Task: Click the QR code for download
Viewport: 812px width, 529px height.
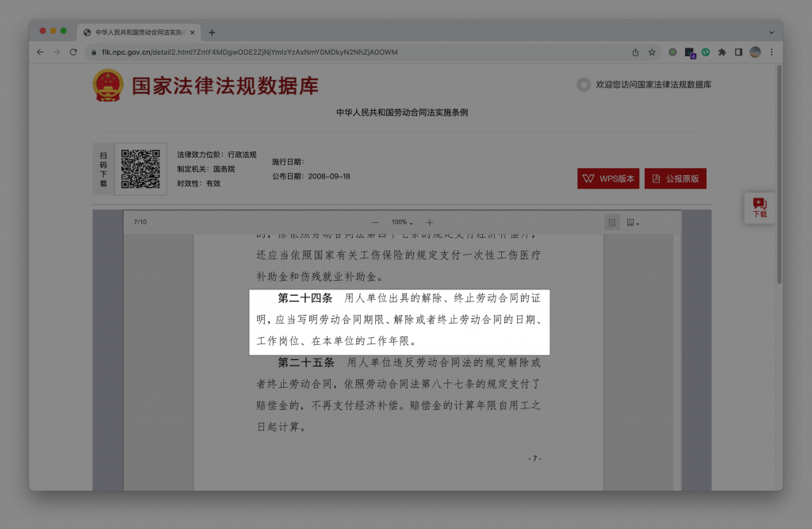Action: click(140, 169)
